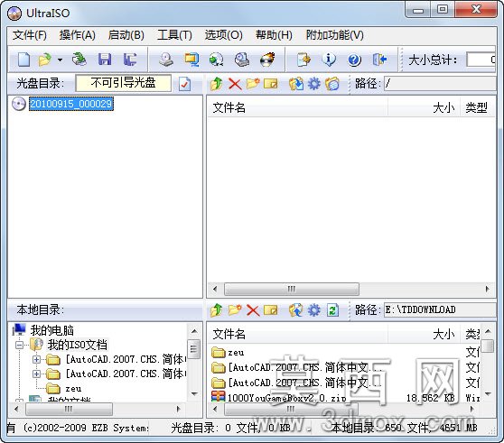This screenshot has height=443, width=504.
Task: Open the 启动(B) menu
Action: click(126, 35)
